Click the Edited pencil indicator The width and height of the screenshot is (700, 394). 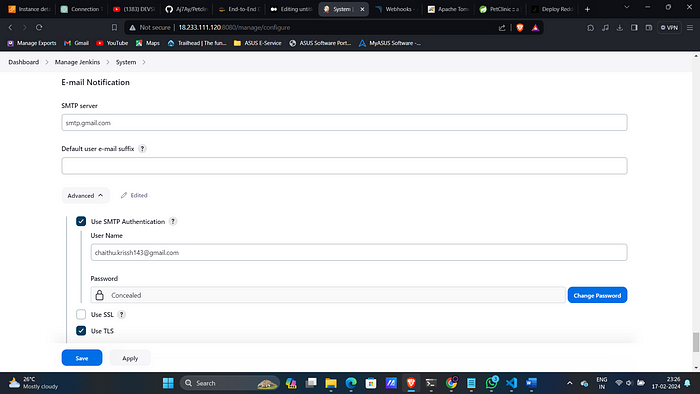pyautogui.click(x=134, y=195)
